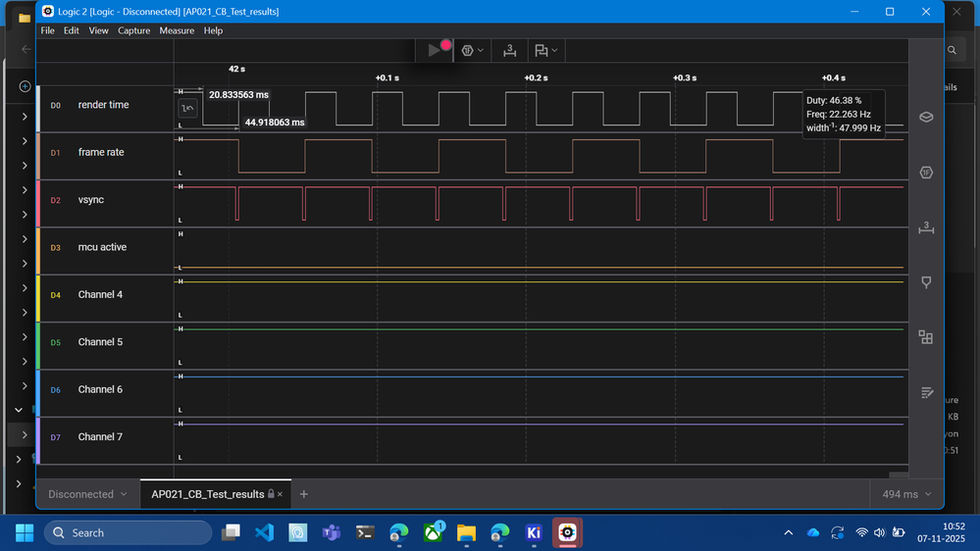Open the Xbox app from the taskbar

point(433,533)
